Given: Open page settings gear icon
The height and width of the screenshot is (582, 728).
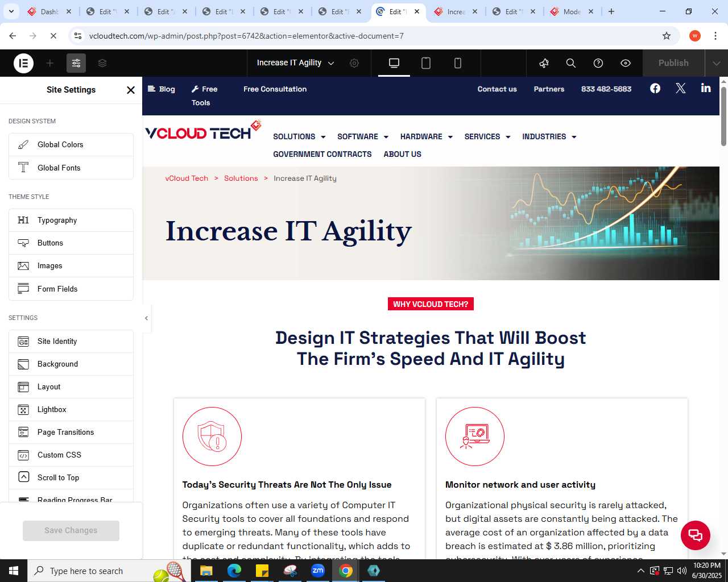Looking at the screenshot, I should (x=354, y=63).
